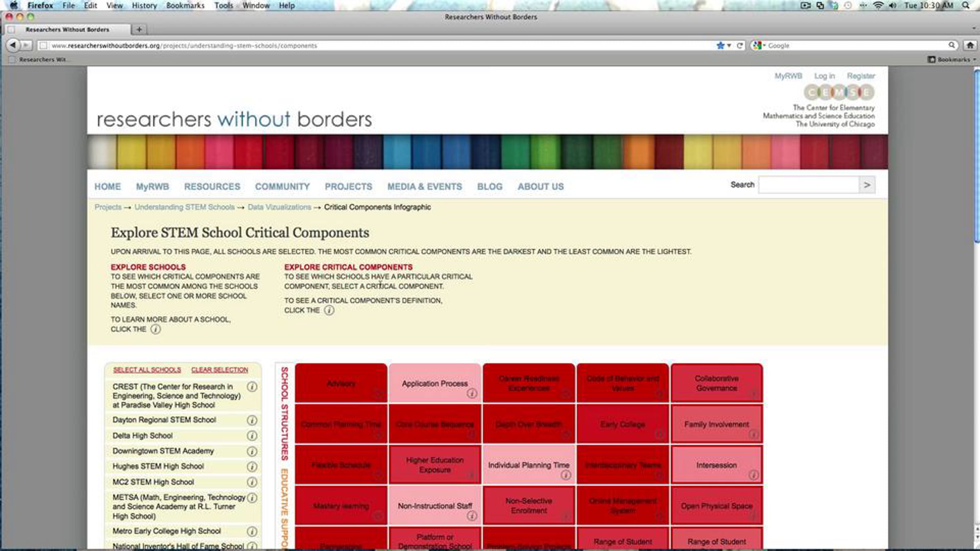Open the bookmark star dropdown arrow

pos(729,46)
